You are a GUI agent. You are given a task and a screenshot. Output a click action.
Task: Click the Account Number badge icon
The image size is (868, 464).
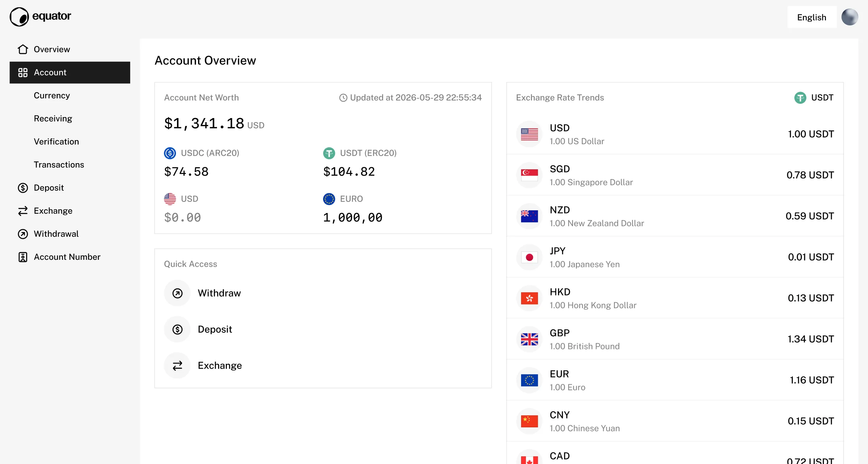[23, 257]
